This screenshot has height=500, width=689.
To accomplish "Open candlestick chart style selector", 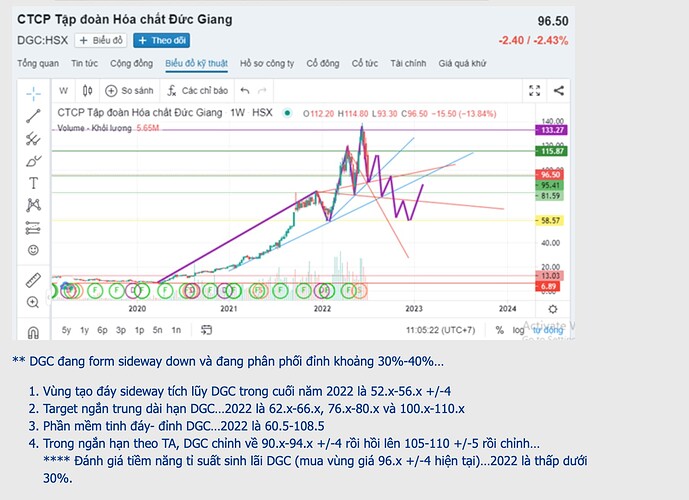I will pyautogui.click(x=87, y=91).
